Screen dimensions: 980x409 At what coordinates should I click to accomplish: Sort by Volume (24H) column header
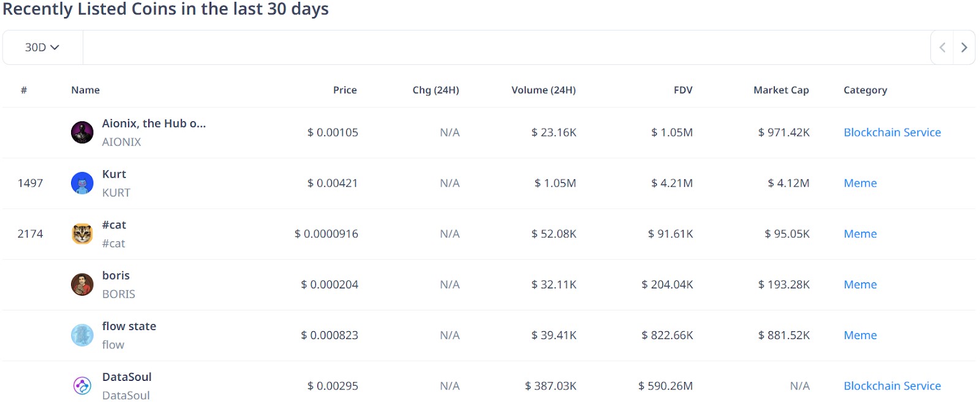[543, 90]
